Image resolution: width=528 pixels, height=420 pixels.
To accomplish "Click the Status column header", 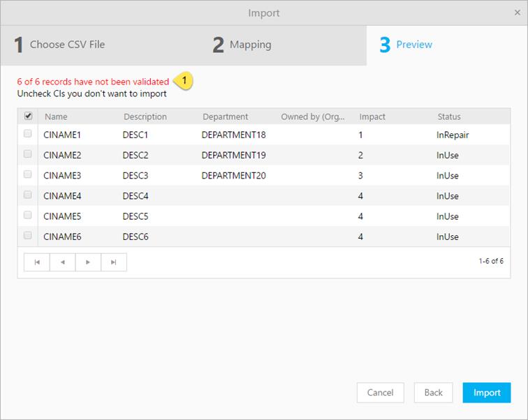I will pos(449,117).
